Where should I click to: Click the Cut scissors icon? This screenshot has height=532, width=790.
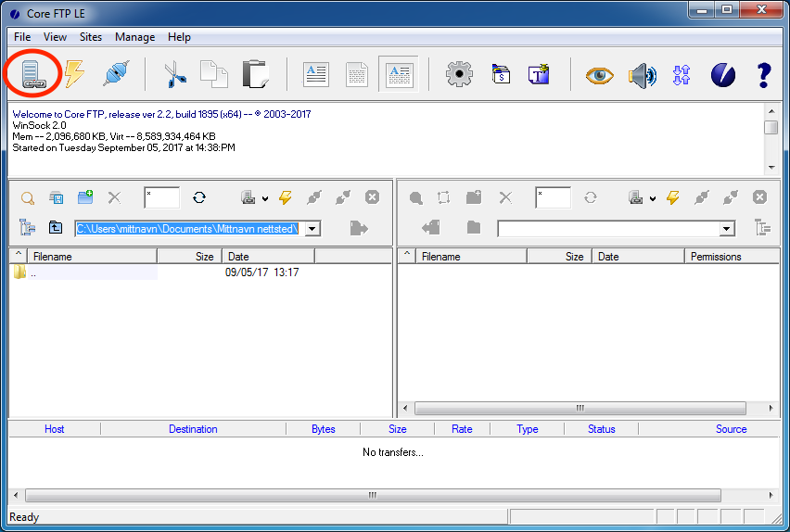175,74
